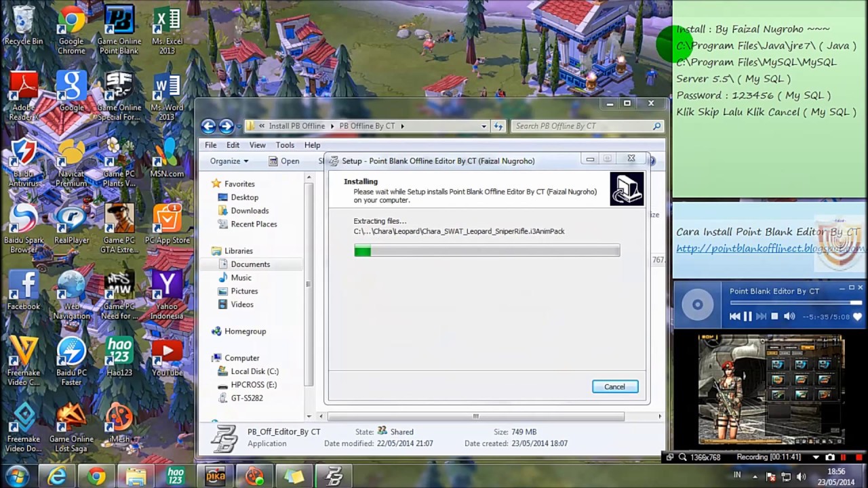Mute the media player volume

pyautogui.click(x=789, y=317)
